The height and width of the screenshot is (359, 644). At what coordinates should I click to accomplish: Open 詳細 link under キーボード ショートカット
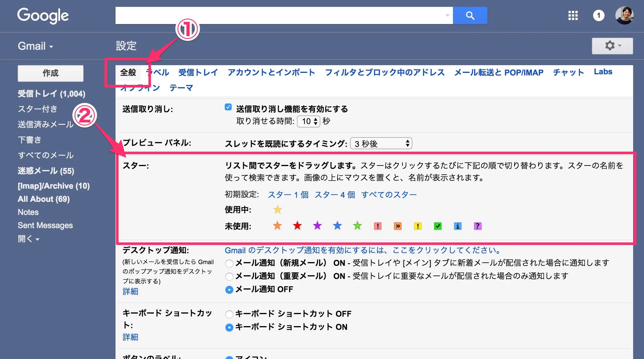130,337
